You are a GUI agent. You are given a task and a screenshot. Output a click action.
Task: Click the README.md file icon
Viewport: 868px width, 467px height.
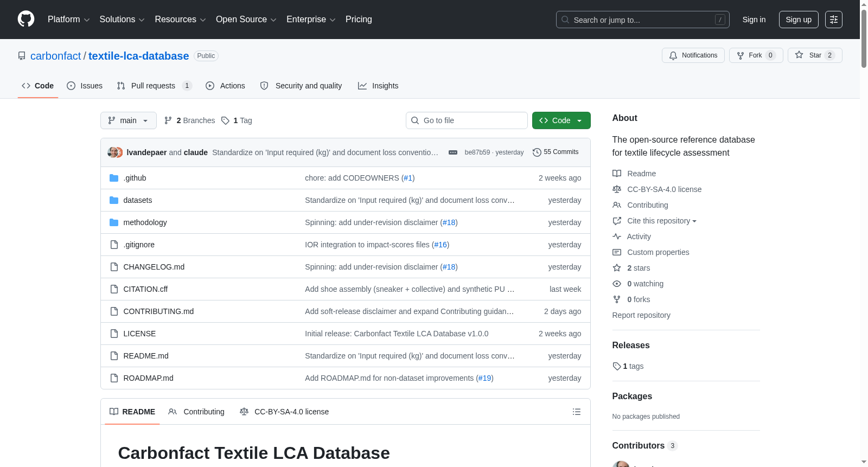click(114, 356)
